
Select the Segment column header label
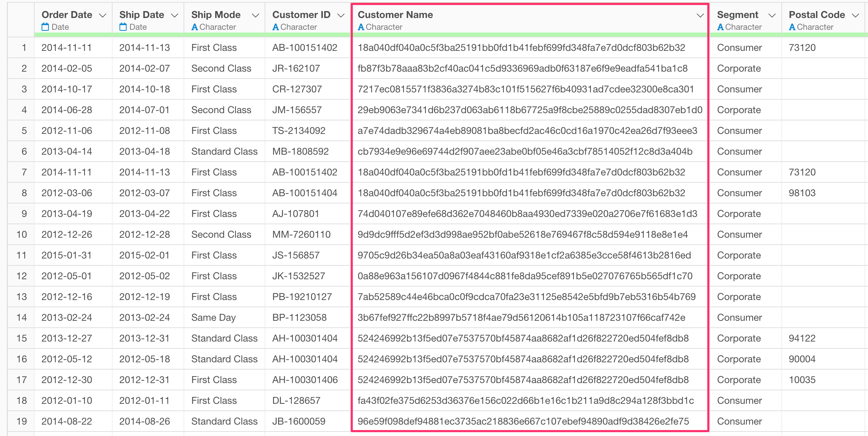(737, 15)
